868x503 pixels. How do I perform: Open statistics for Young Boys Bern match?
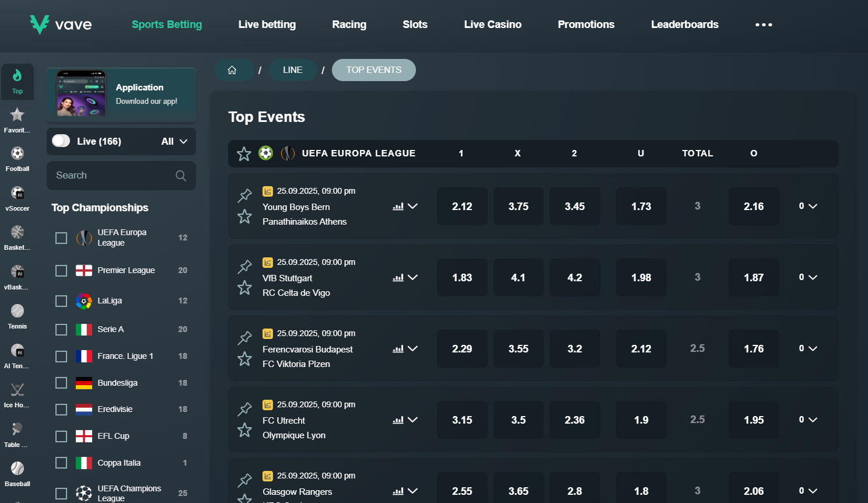tap(398, 207)
